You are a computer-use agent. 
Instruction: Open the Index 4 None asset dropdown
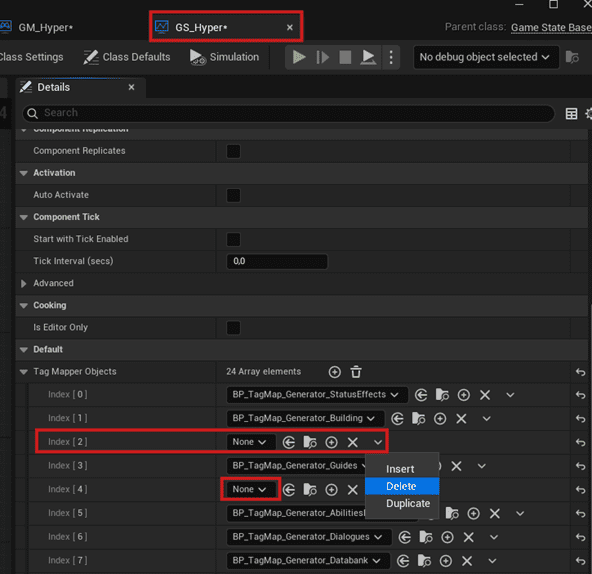(x=250, y=489)
